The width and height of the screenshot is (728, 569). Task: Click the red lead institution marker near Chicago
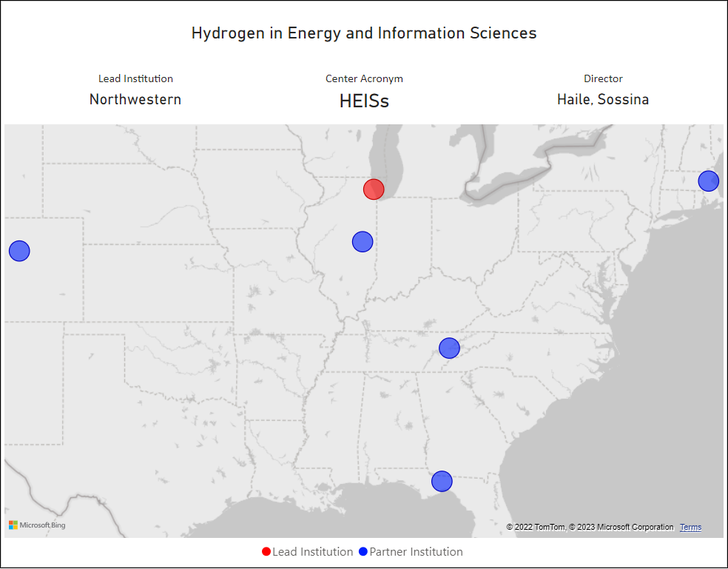click(374, 189)
